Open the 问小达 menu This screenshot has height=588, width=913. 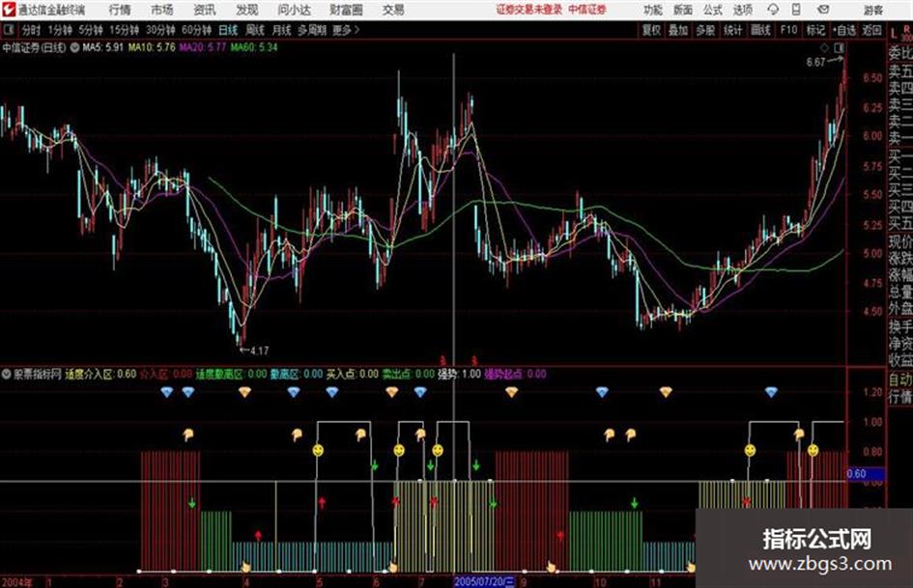click(x=294, y=10)
